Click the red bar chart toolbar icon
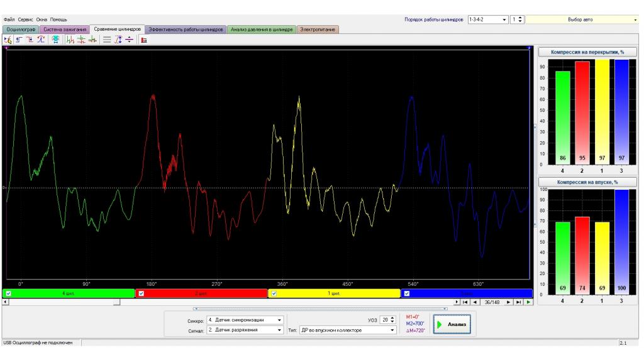Viewport: 644px width, 348px height. [144, 40]
